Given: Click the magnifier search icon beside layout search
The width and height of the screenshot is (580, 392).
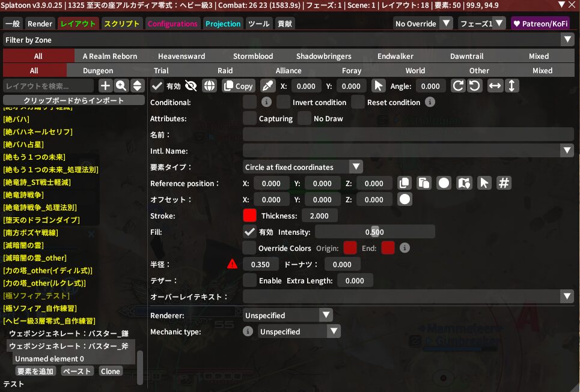Looking at the screenshot, I should tap(121, 86).
